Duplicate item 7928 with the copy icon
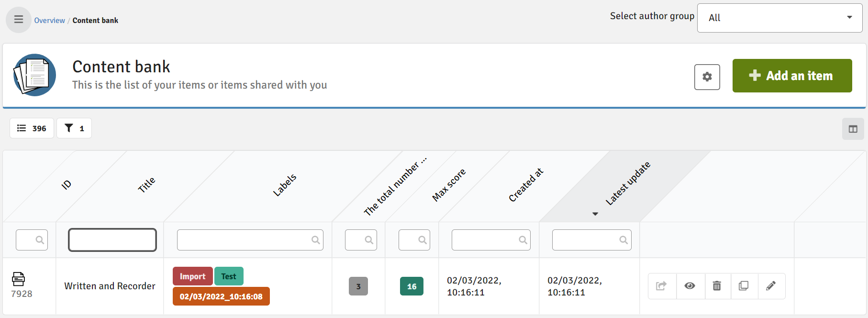 pos(744,286)
